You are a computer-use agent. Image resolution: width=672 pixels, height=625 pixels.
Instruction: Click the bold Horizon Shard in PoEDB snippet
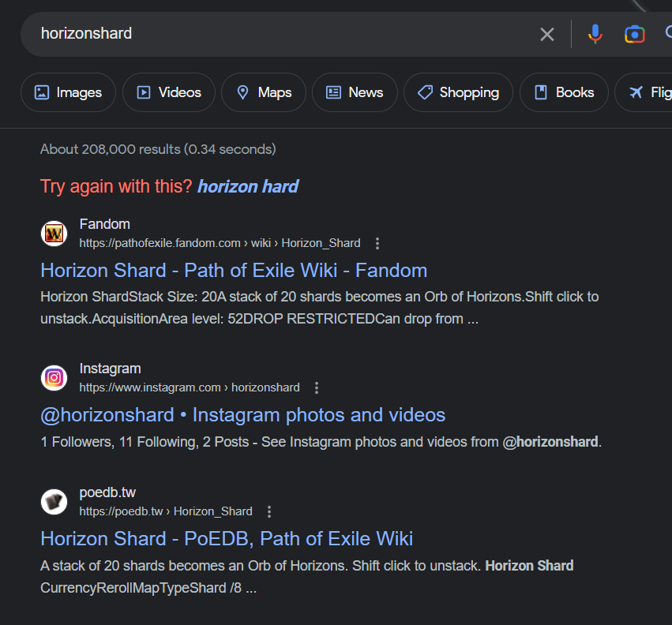(529, 566)
